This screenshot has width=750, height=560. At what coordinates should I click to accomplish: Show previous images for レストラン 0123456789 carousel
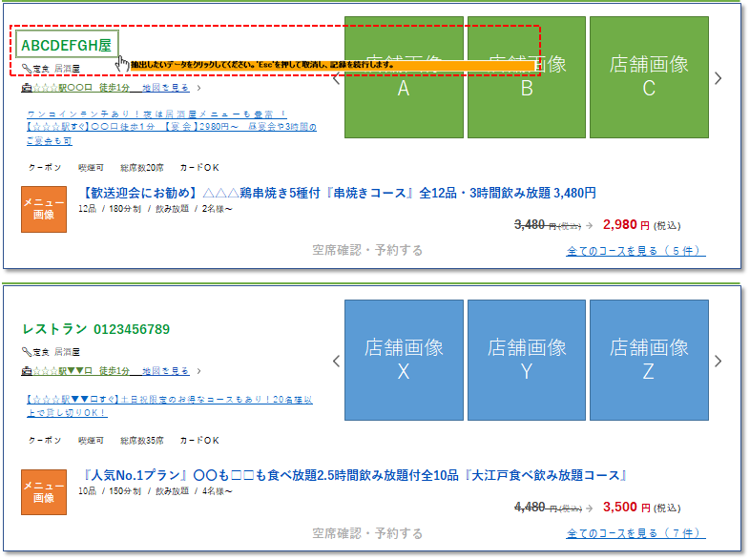(337, 361)
